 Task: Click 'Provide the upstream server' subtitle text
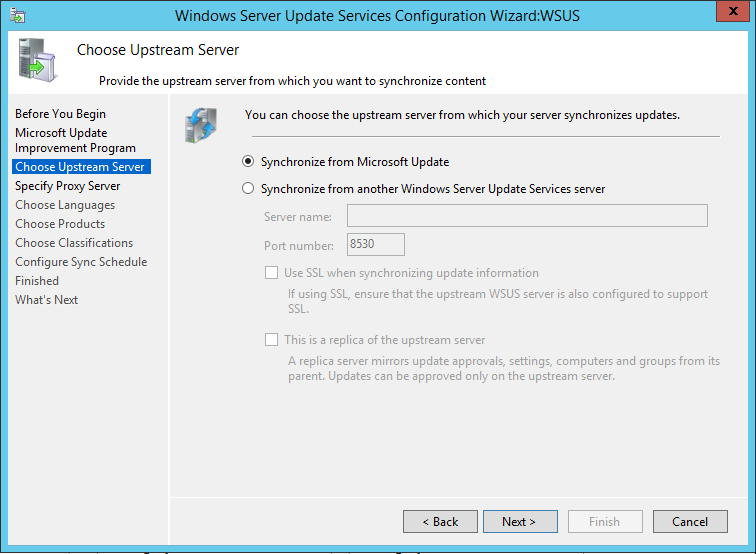coord(292,81)
